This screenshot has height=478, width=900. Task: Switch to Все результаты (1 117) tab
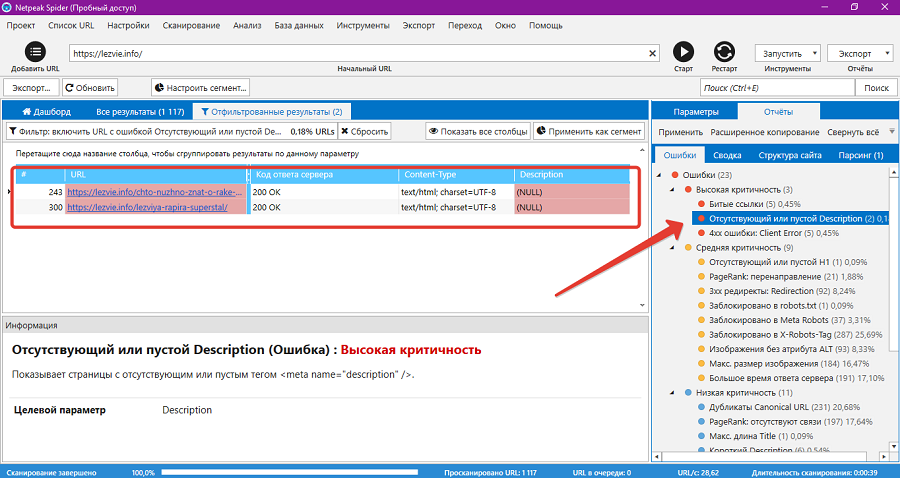coord(140,112)
